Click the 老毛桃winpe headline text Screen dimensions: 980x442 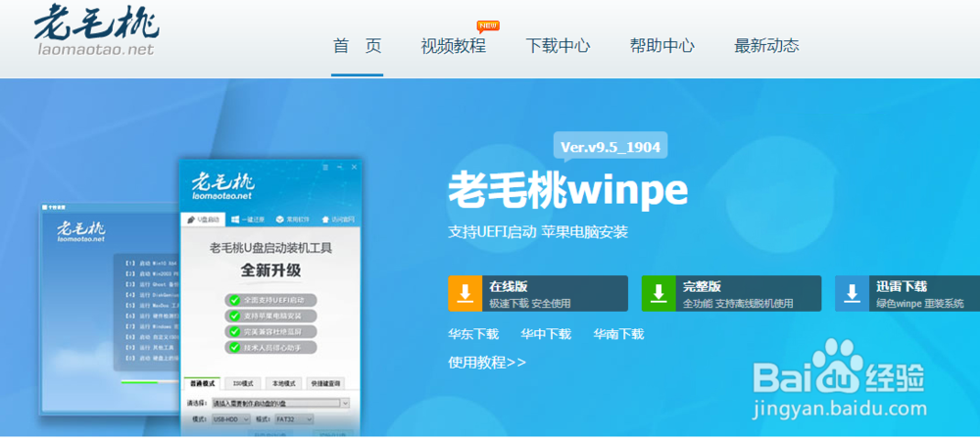tap(567, 190)
